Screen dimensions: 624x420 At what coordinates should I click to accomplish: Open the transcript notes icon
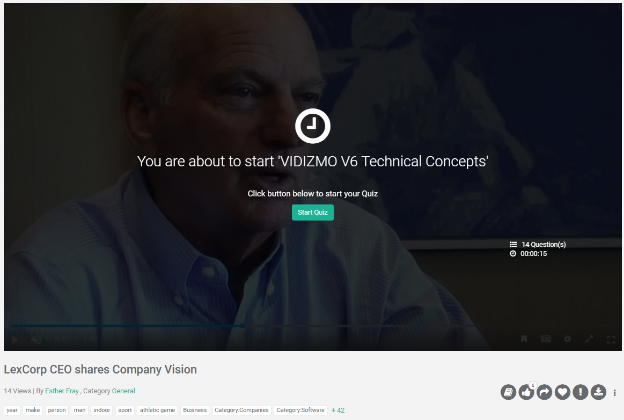[x=508, y=392]
